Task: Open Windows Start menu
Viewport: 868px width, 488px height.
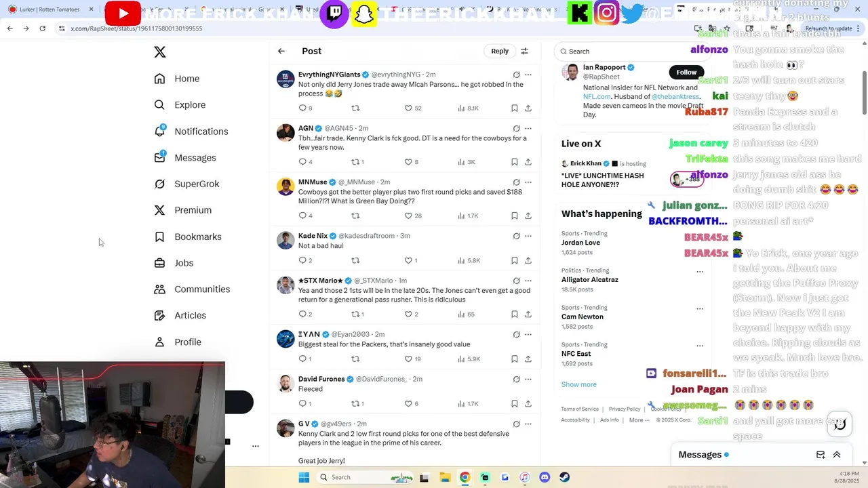Action: tap(303, 477)
